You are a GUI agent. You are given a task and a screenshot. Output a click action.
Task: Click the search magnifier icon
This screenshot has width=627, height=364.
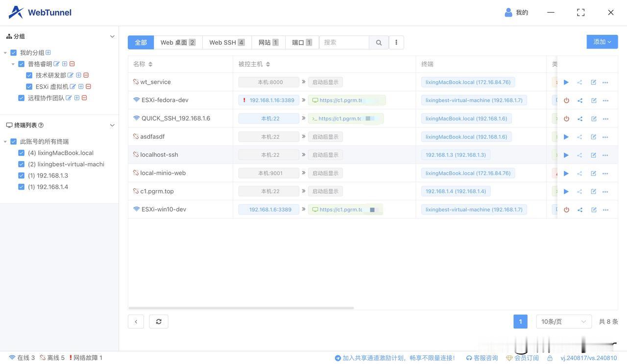click(379, 43)
